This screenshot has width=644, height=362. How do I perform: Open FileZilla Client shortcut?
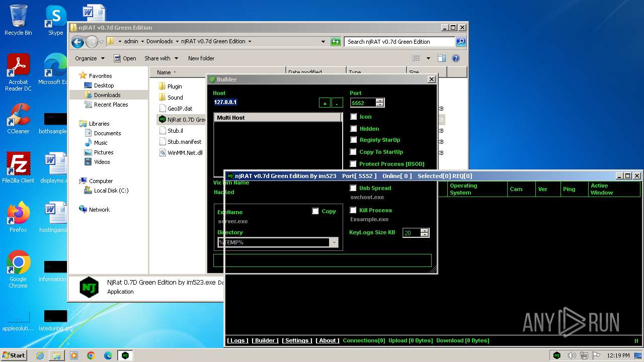(18, 168)
